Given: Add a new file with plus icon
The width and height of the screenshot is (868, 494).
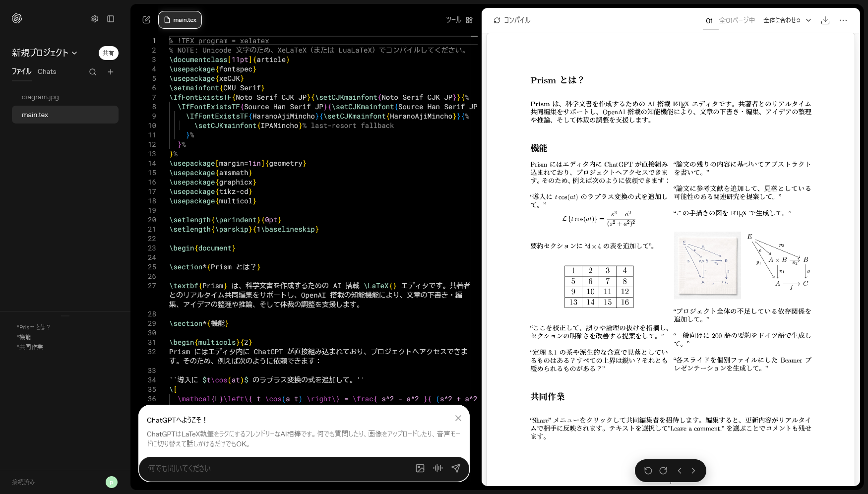Looking at the screenshot, I should pos(111,71).
